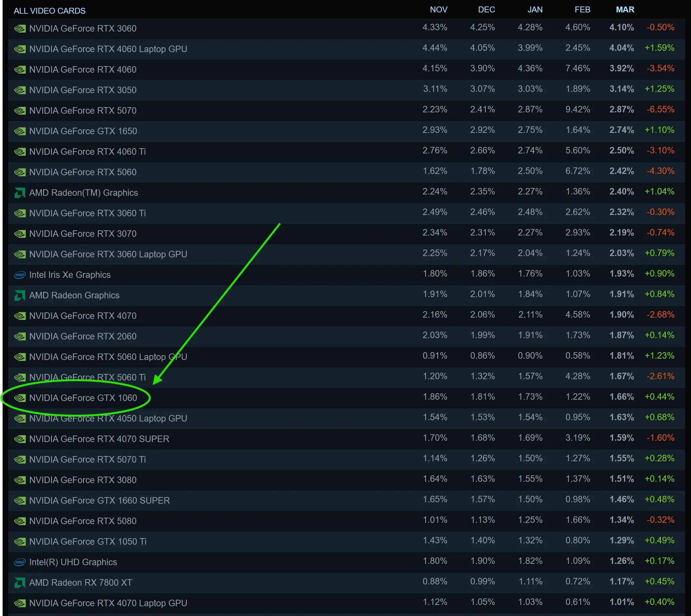This screenshot has height=616, width=691.
Task: Click the 1.66% March value for GTX 1060
Action: [x=621, y=397]
